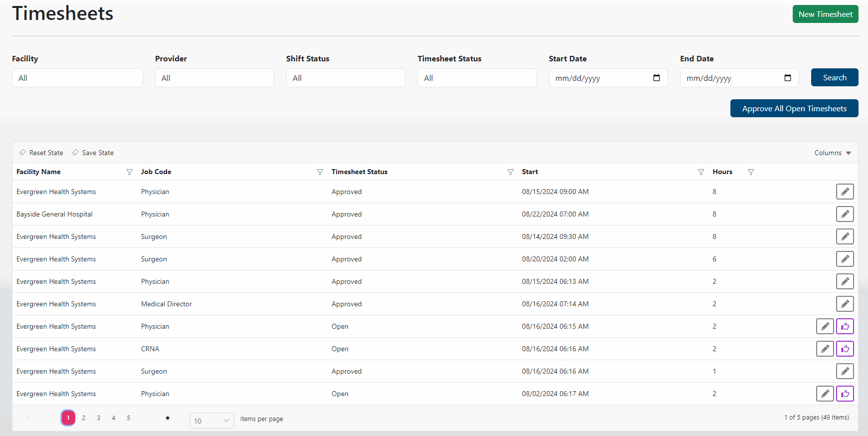Edit the open CRNA timesheet
This screenshot has height=436, width=868.
click(x=825, y=349)
